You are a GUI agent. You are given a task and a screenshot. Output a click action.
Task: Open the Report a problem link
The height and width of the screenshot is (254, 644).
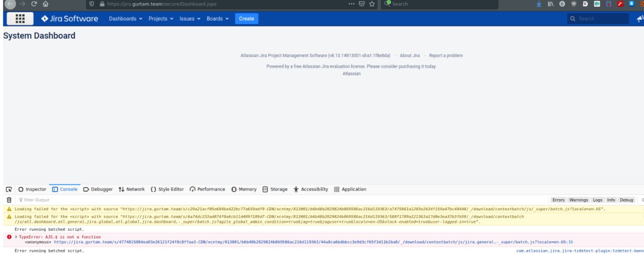click(446, 55)
